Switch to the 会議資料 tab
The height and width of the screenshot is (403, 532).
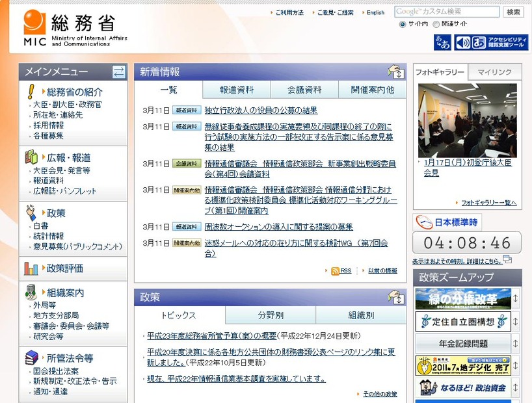click(x=304, y=90)
